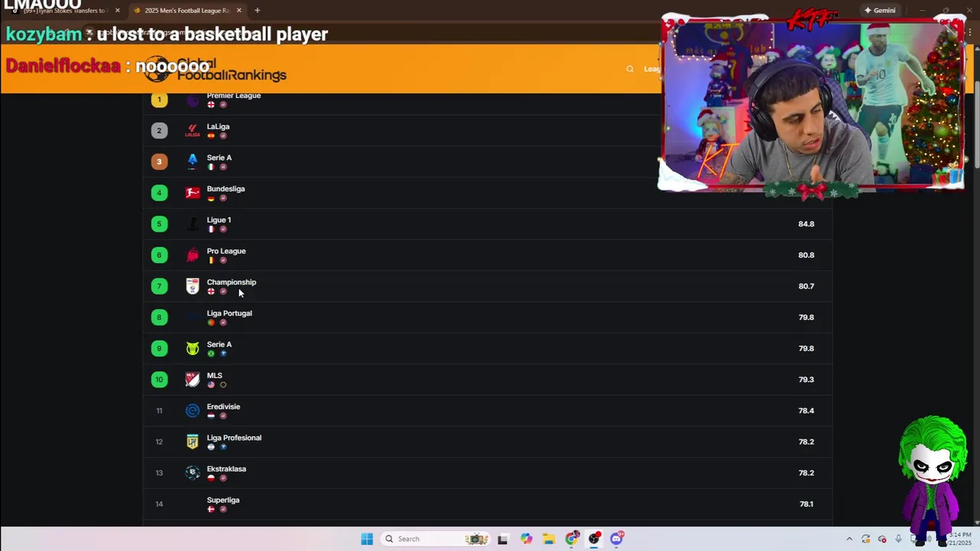Click the LaLiga league logo
The height and width of the screenshot is (551, 980).
[192, 131]
